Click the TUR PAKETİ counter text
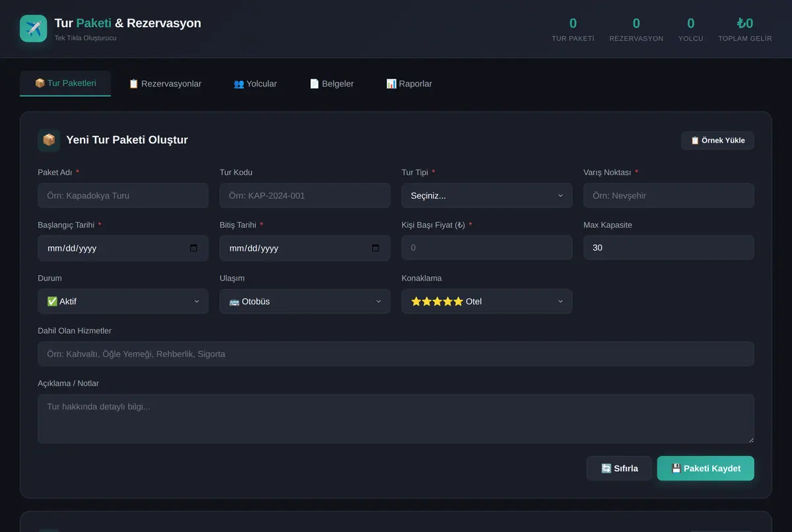The height and width of the screenshot is (532, 792). [573, 38]
